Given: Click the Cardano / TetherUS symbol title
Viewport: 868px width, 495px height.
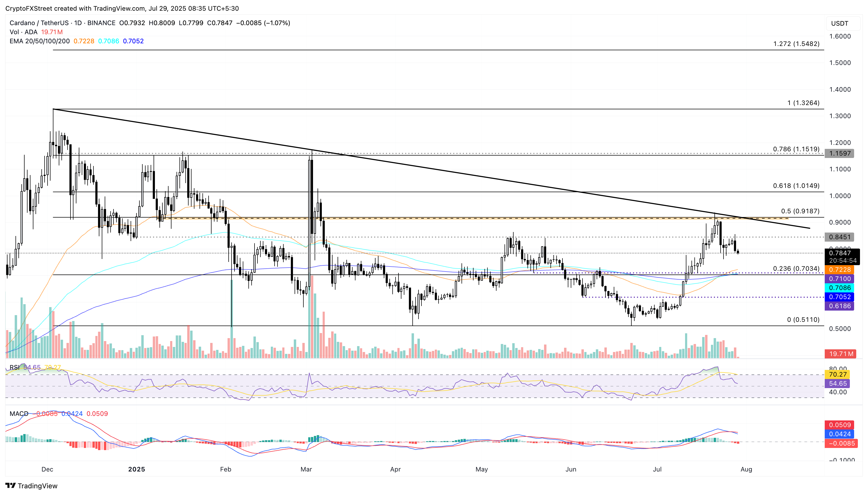Looking at the screenshot, I should pos(39,23).
